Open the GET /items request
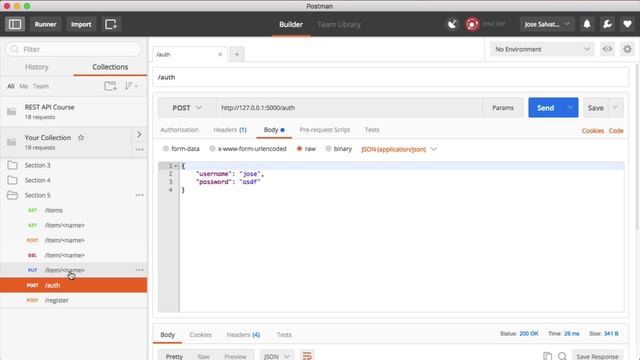The image size is (640, 360). [x=73, y=210]
